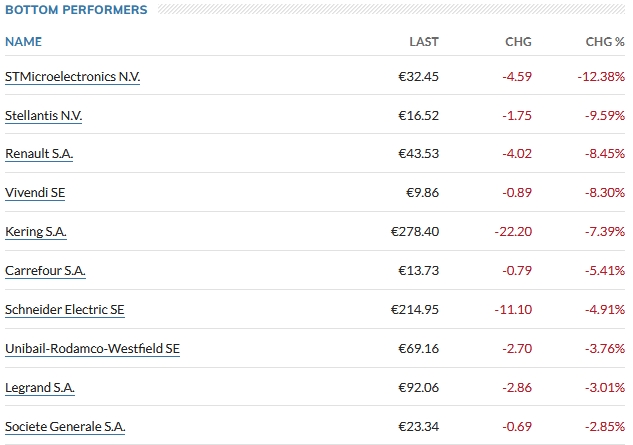633x445 pixels.
Task: Click the LAST column header
Action: (x=424, y=42)
